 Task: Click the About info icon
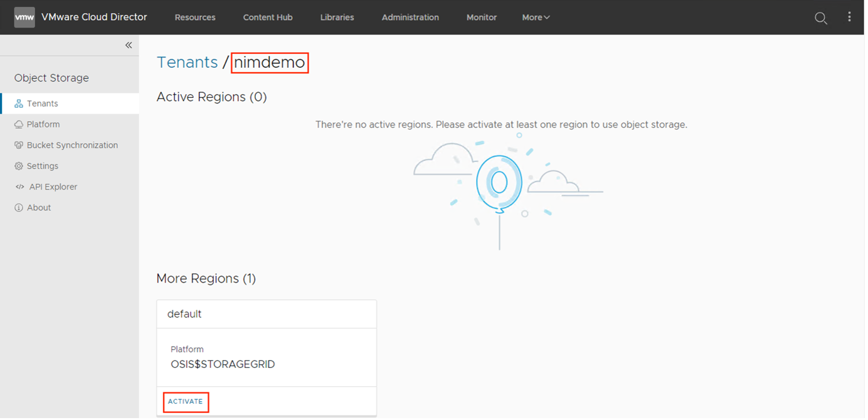click(x=19, y=208)
